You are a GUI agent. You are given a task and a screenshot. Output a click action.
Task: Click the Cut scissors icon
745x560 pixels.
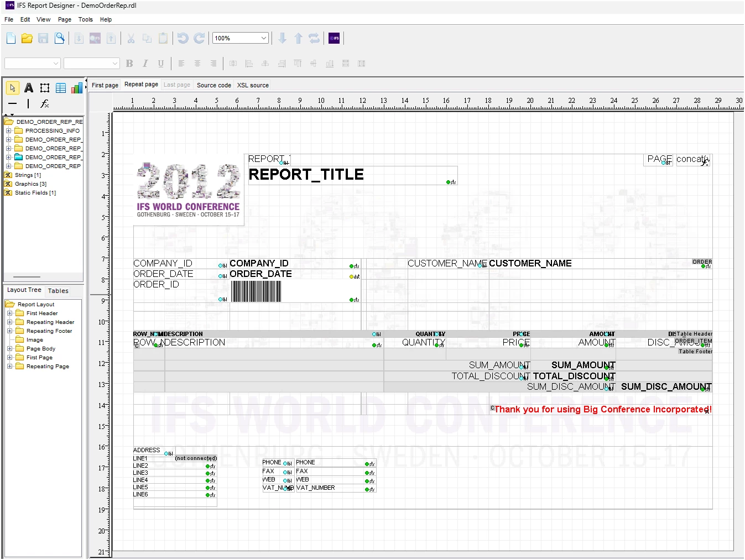coord(131,38)
